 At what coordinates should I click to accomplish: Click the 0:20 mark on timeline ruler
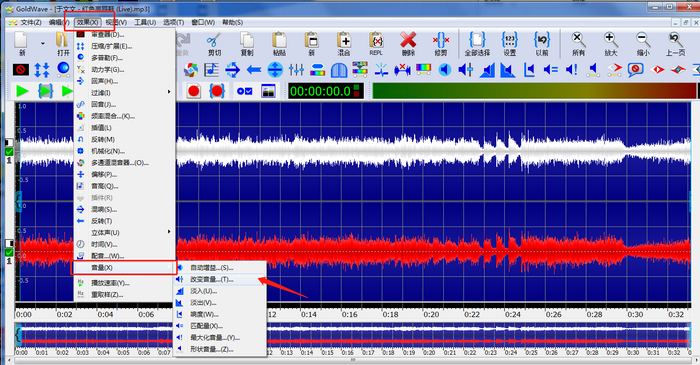point(431,315)
